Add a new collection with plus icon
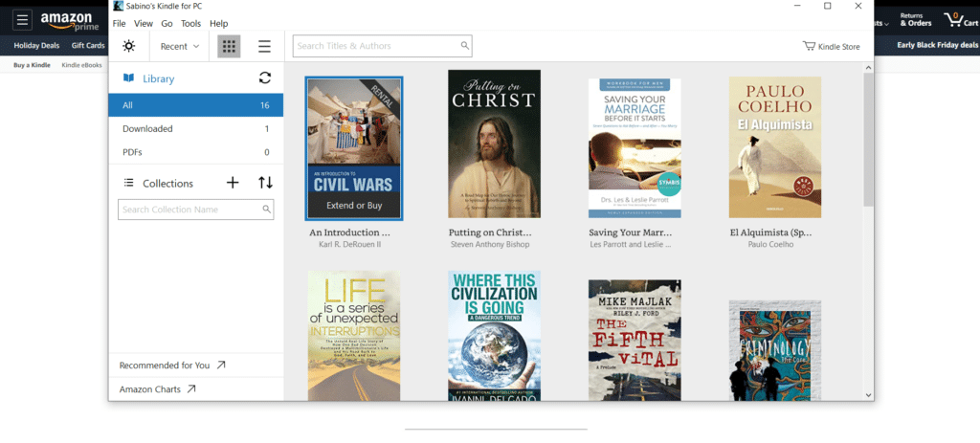This screenshot has height=443, width=980. [233, 183]
